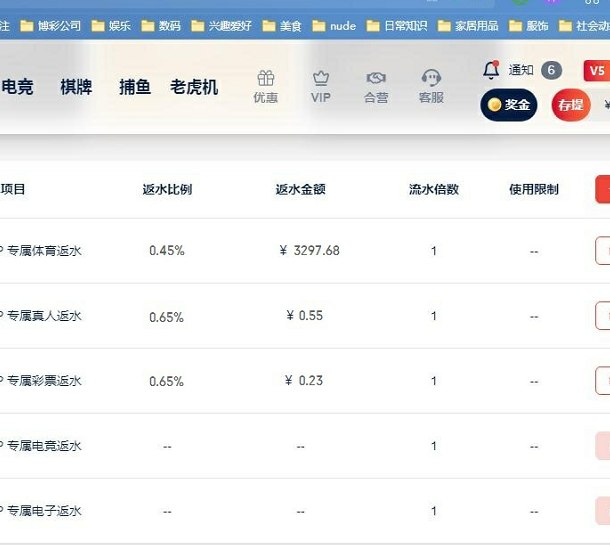This screenshot has height=545, width=610.
Task: Click the notification bell icon
Action: coord(491,70)
